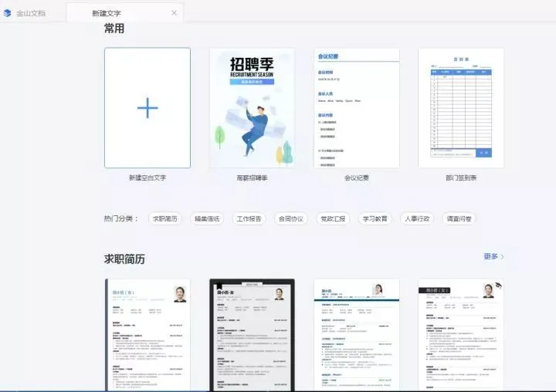Viewport: 556px width, 392px height.
Task: Open the first resume template with left gray bar
Action: pyautogui.click(x=147, y=335)
